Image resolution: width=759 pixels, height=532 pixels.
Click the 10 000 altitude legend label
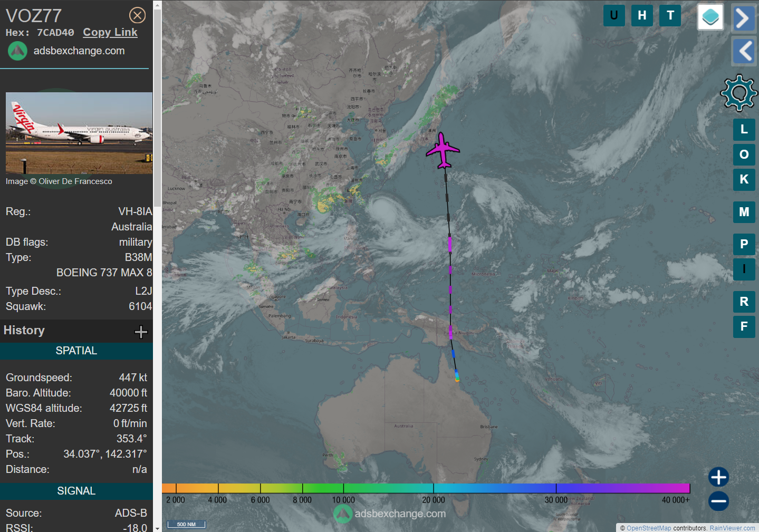pyautogui.click(x=343, y=500)
